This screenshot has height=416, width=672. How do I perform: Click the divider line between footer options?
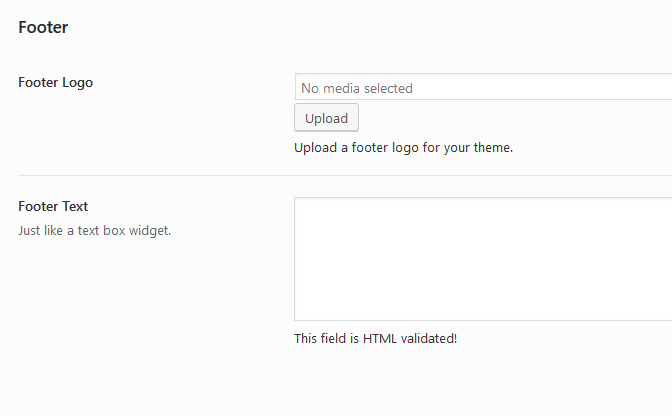pos(336,176)
